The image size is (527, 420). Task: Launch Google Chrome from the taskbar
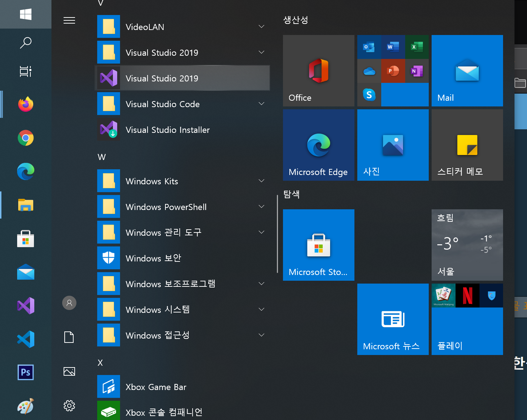click(x=26, y=138)
